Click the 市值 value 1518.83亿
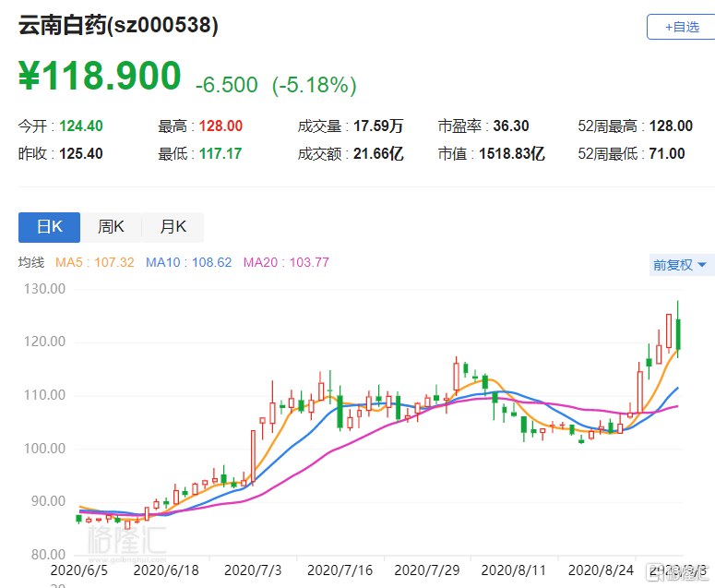715x588 pixels. pyautogui.click(x=512, y=154)
